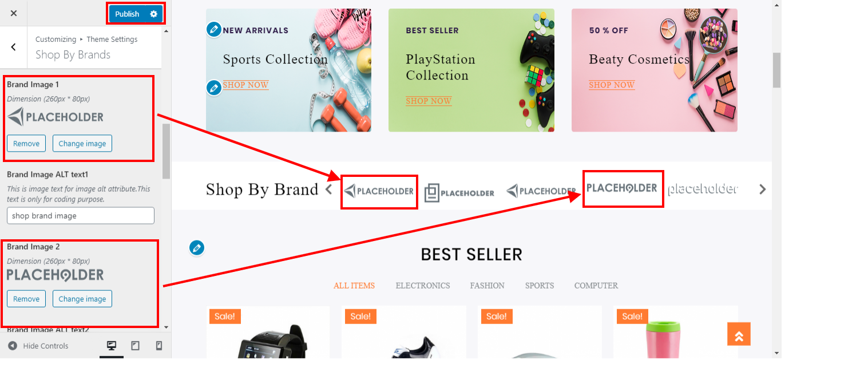Viewport: 868px width, 387px height.
Task: Click Change image for Brand Image 2
Action: (82, 299)
